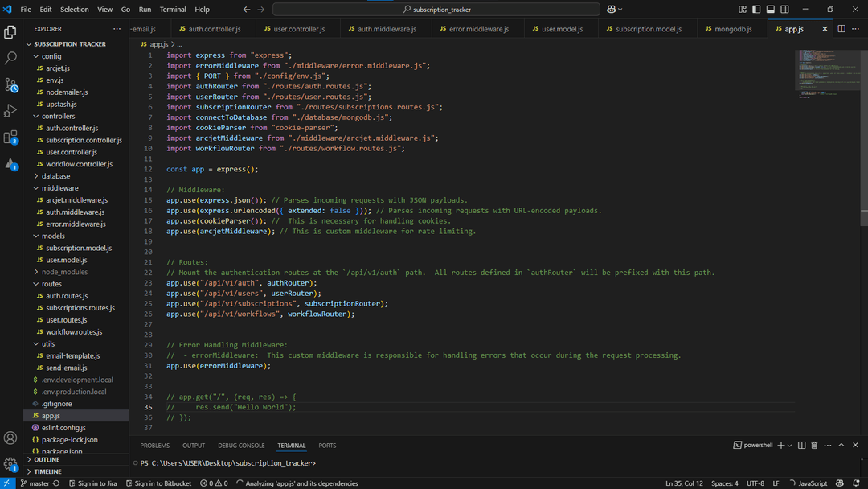Open the terminal profile dropdown arrow
The width and height of the screenshot is (868, 489).
[x=789, y=445]
